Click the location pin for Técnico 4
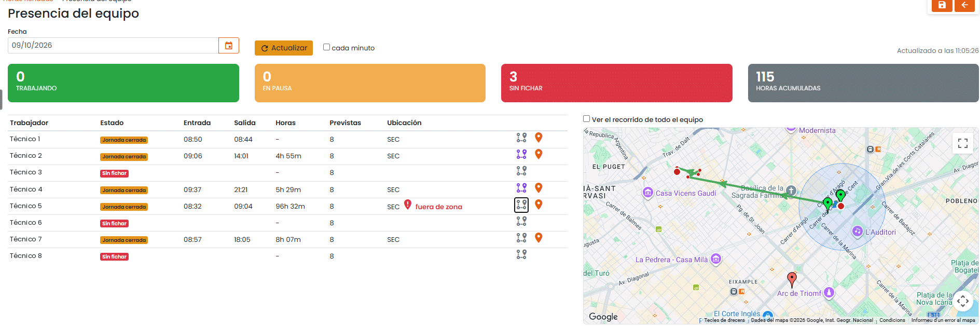The height and width of the screenshot is (326, 980). 539,188
